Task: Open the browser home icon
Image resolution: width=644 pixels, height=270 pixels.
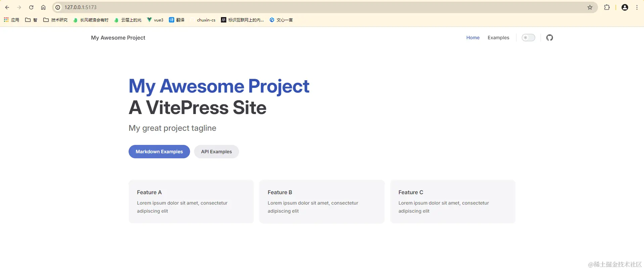Action: (43, 7)
